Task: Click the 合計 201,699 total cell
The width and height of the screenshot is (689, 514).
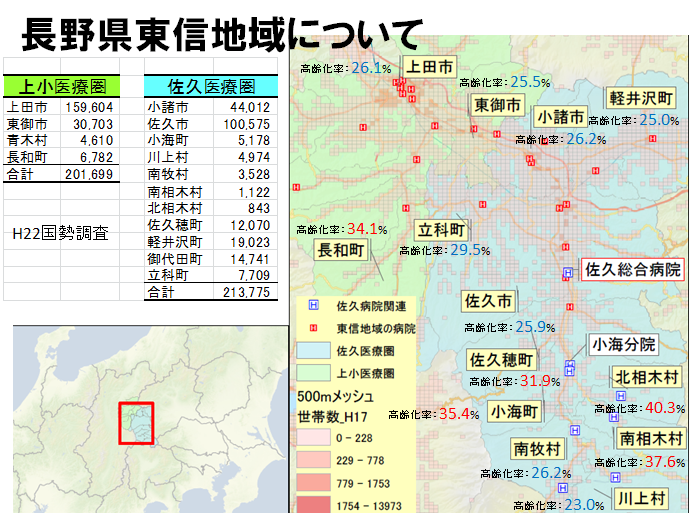Action: pyautogui.click(x=62, y=174)
